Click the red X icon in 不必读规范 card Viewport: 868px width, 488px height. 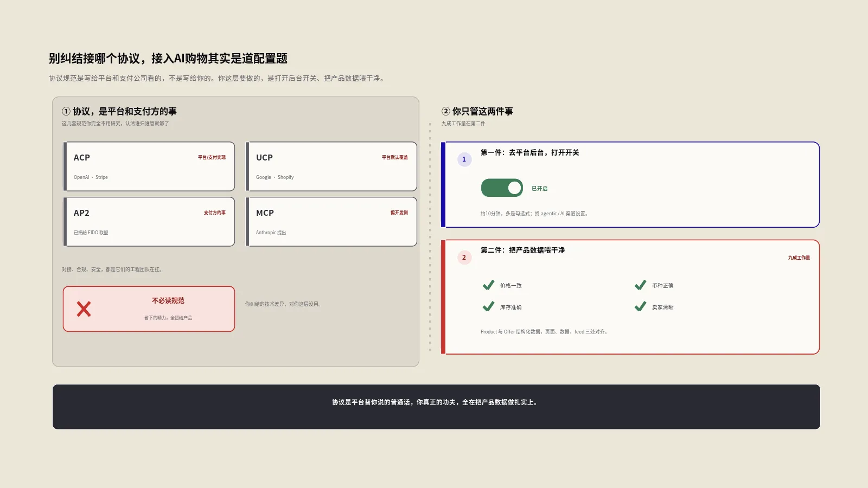84,309
